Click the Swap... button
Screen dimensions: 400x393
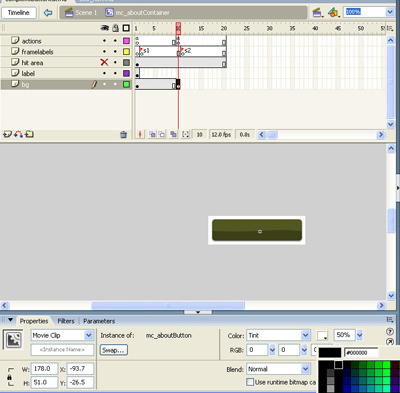(x=113, y=350)
